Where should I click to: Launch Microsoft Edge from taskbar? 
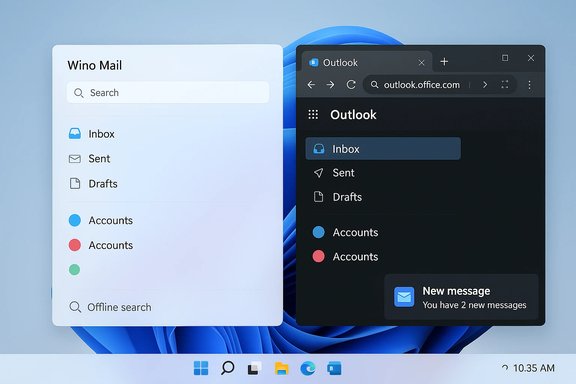coord(308,368)
